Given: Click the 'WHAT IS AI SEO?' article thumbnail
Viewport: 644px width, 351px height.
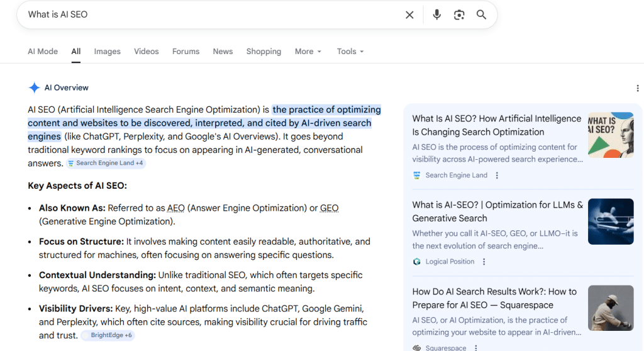Looking at the screenshot, I should tap(611, 135).
